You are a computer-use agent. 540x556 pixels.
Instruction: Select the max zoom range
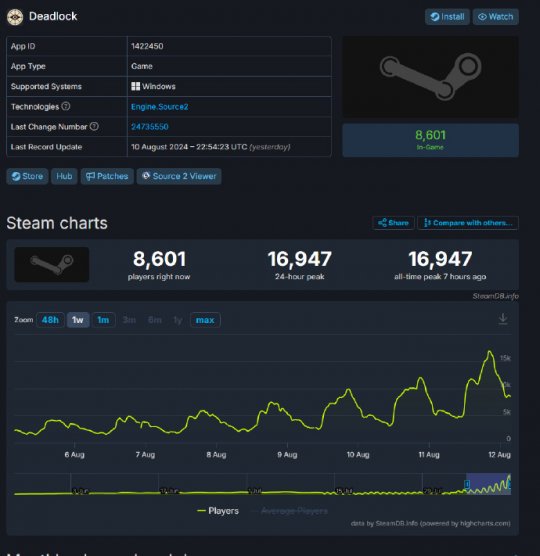click(x=205, y=320)
